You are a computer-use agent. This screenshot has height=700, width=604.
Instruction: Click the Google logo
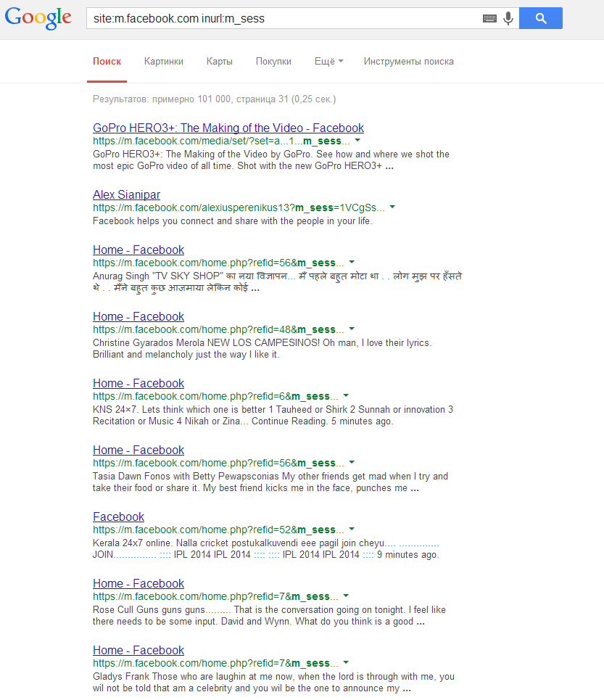click(38, 18)
